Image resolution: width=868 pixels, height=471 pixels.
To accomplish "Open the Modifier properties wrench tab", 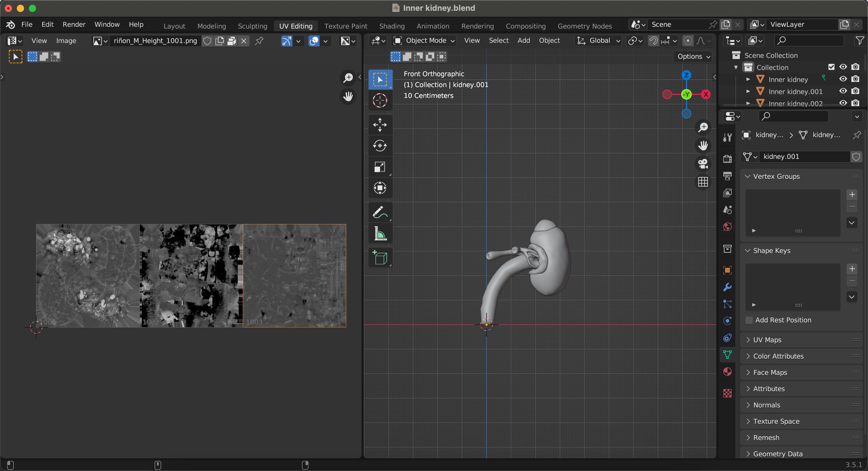I will pos(727,287).
